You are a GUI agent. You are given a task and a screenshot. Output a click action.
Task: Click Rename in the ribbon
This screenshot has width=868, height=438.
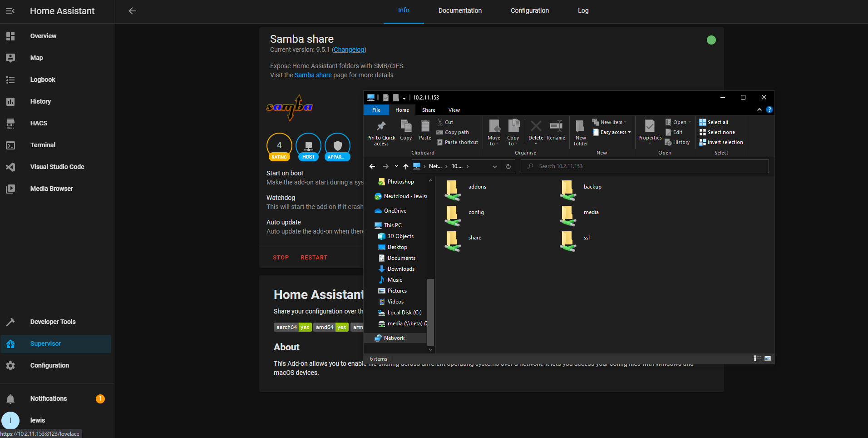556,130
